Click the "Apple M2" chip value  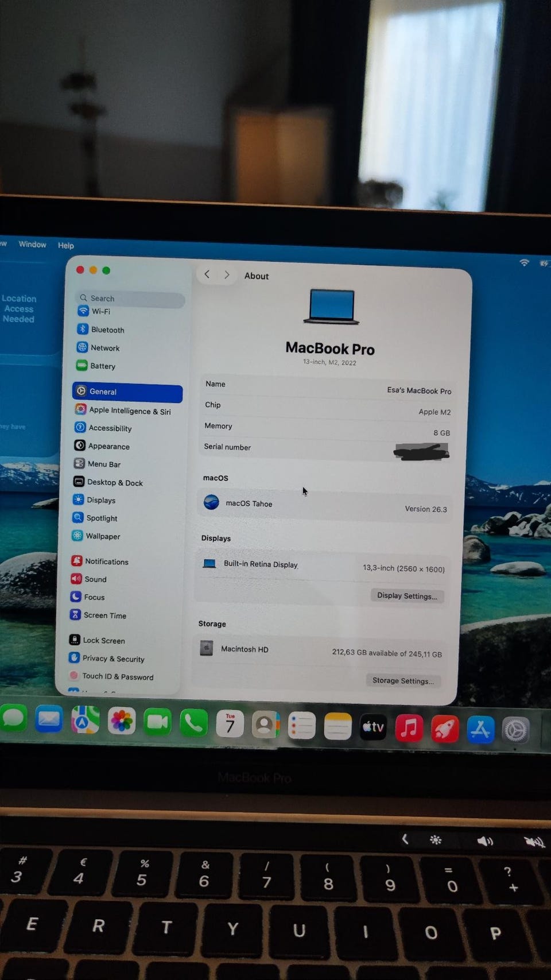(434, 412)
